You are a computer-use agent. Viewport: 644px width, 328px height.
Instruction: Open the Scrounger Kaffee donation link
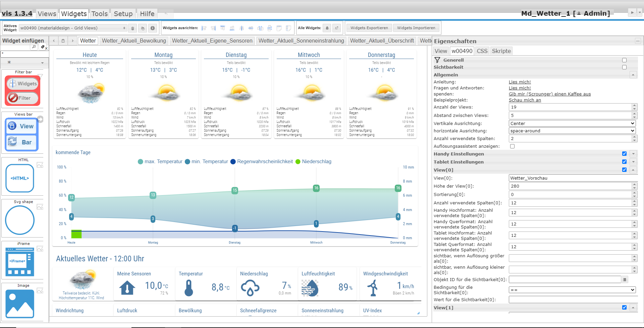pos(550,94)
